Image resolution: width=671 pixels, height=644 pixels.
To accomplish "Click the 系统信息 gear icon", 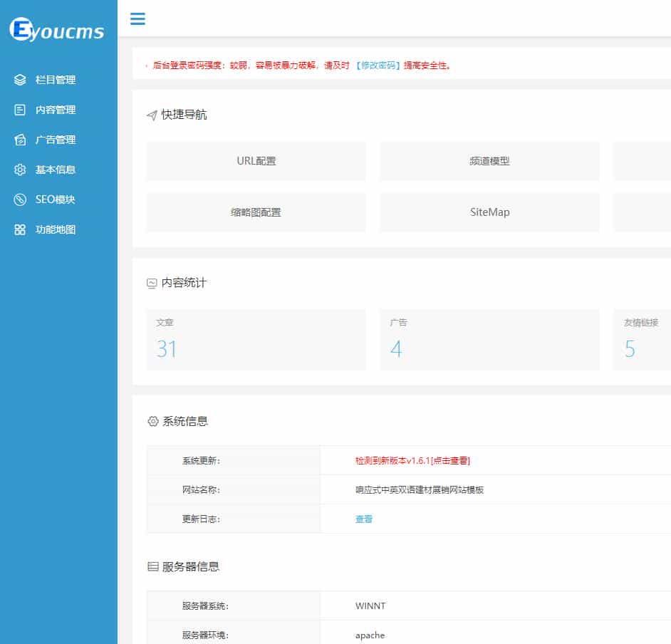I will click(152, 421).
